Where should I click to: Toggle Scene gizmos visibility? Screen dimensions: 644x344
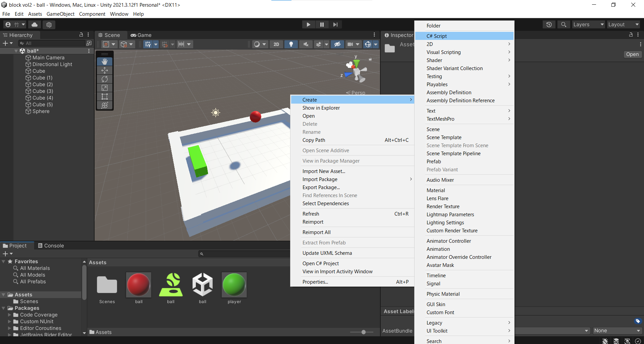368,44
